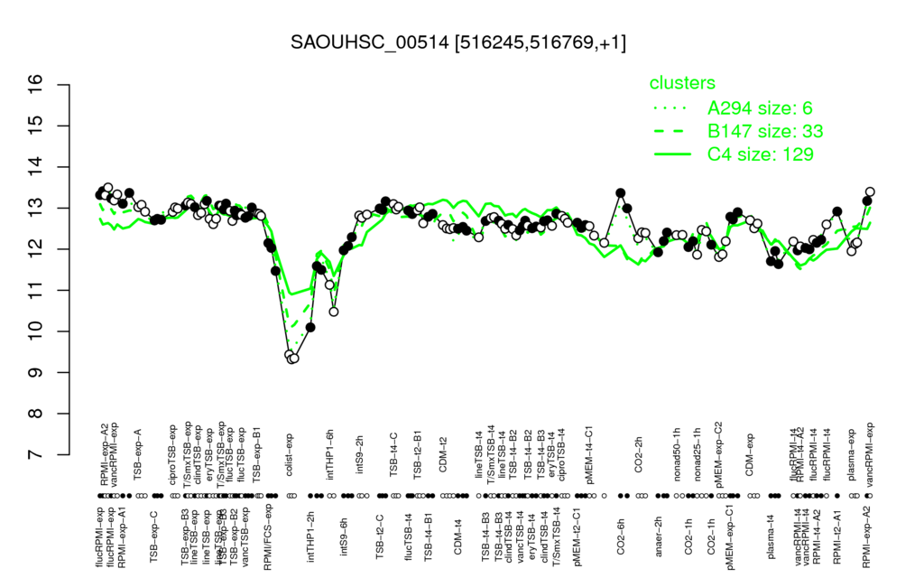Select y-axis tick label 7
Viewport: 924px width, 578px height.
pos(35,455)
